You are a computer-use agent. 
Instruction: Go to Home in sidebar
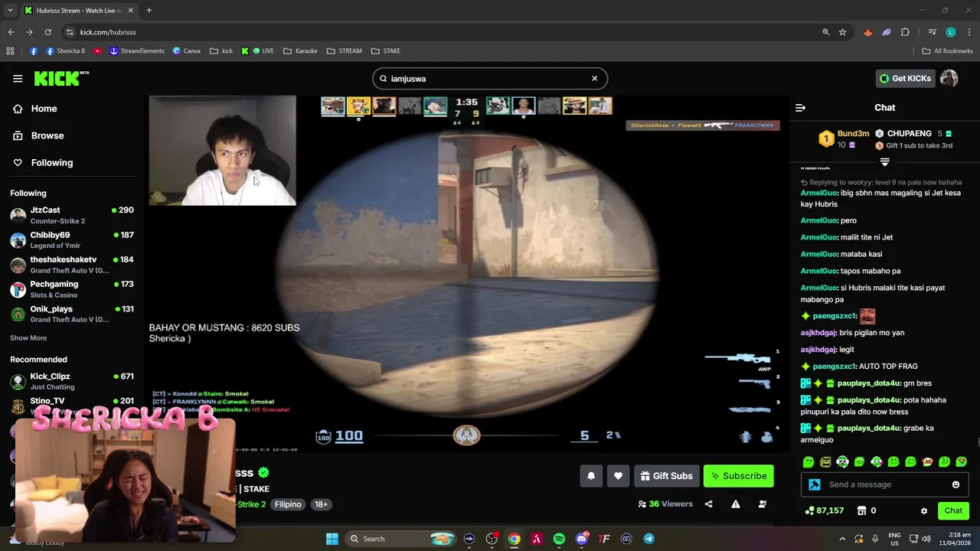pyautogui.click(x=36, y=109)
